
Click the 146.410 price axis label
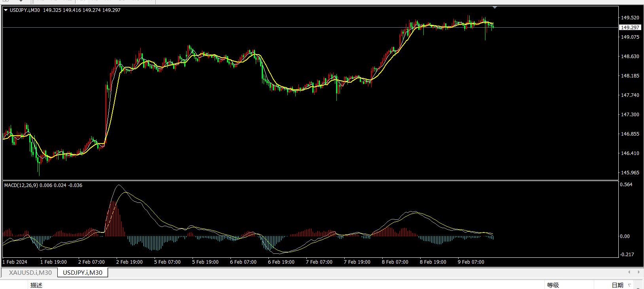(630, 153)
